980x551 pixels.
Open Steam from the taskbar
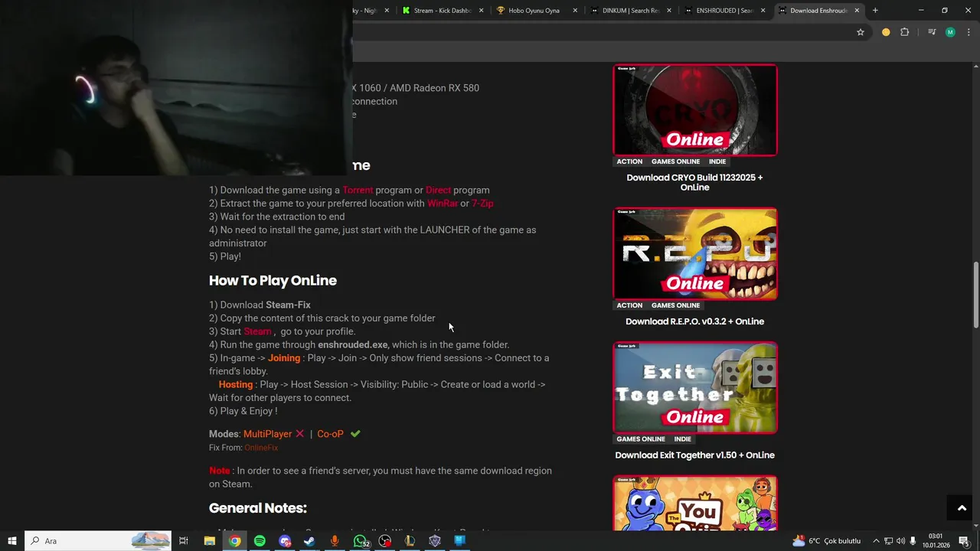coord(309,541)
